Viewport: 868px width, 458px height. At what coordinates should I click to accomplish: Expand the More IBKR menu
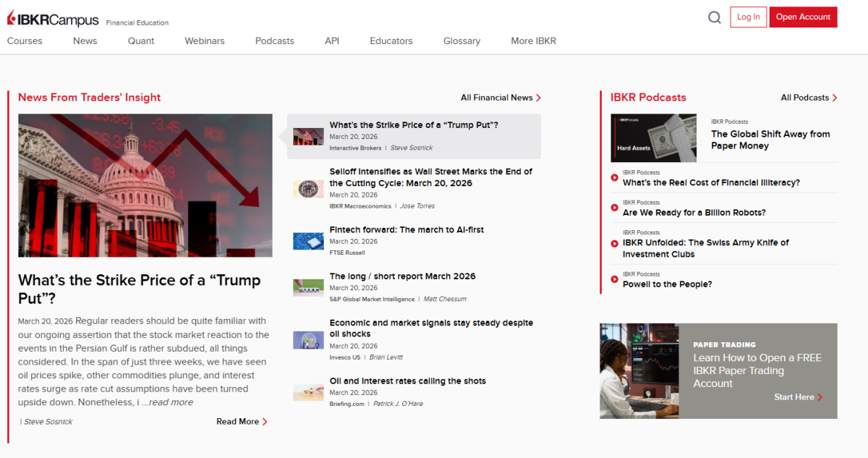click(x=534, y=41)
